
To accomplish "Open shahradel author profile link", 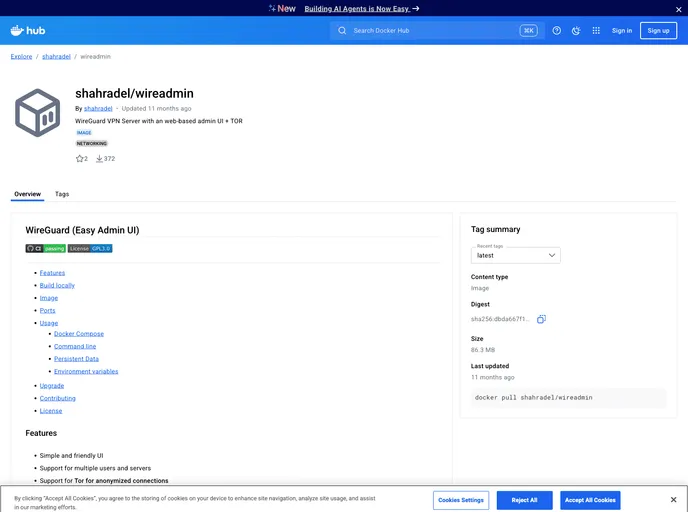I will [98, 108].
